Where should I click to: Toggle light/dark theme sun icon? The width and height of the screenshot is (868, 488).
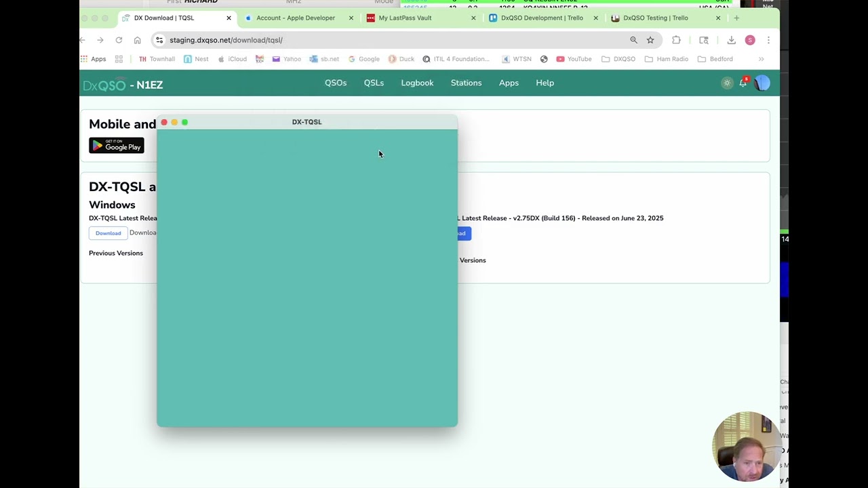coord(727,83)
